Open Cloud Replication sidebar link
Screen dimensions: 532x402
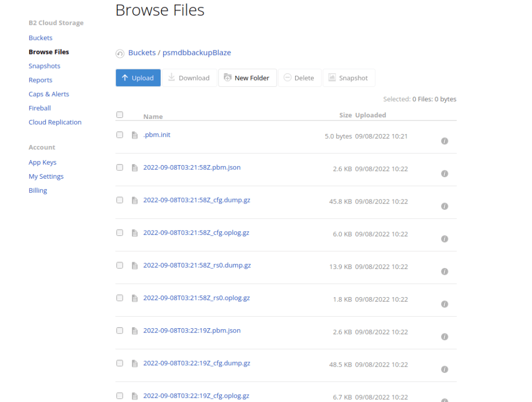(x=55, y=122)
